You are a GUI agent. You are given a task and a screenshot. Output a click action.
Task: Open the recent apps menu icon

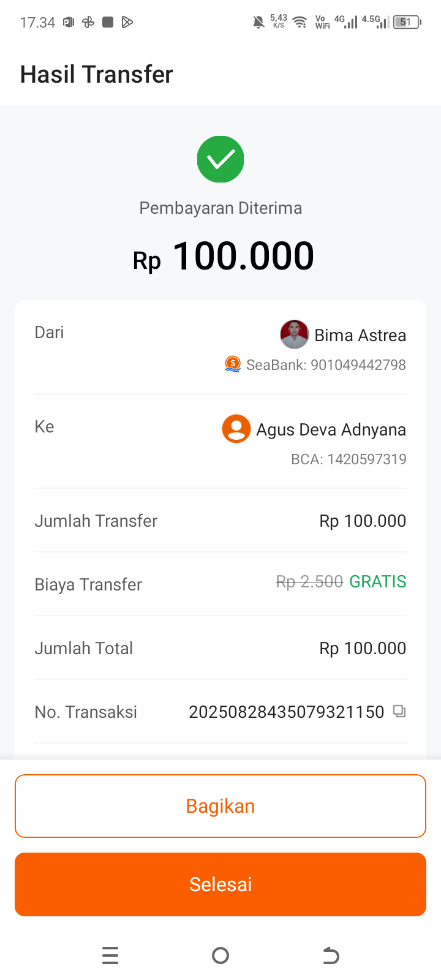(x=110, y=956)
